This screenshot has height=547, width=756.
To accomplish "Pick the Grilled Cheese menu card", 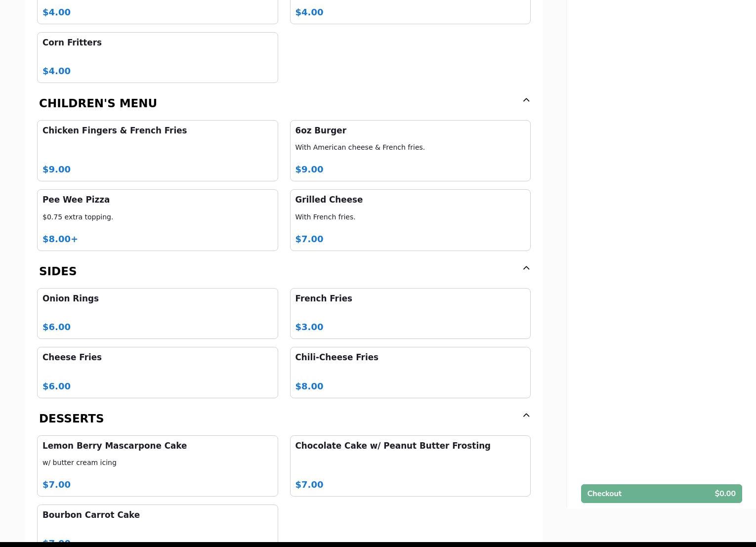I will pyautogui.click(x=410, y=220).
